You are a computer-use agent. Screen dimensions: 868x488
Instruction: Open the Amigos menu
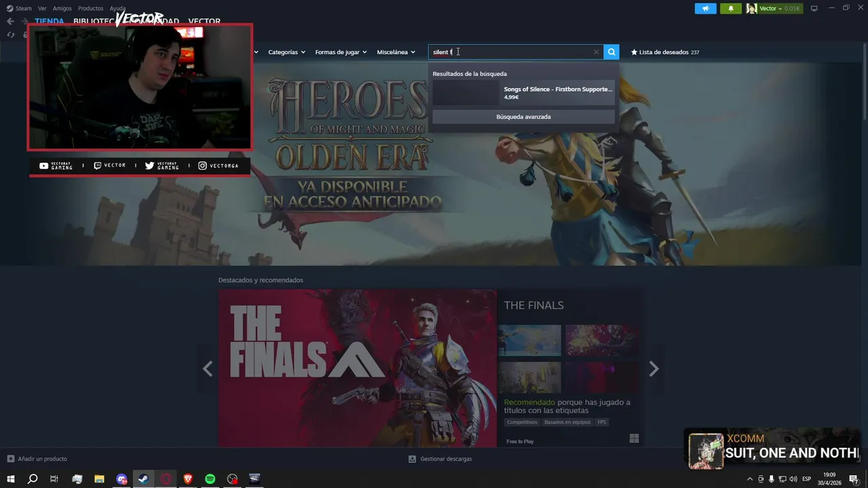pos(62,8)
